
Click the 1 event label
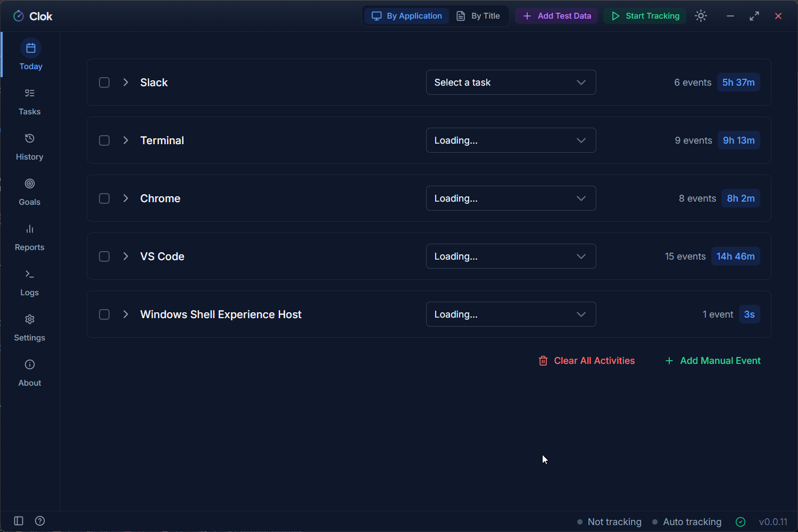[x=718, y=314]
